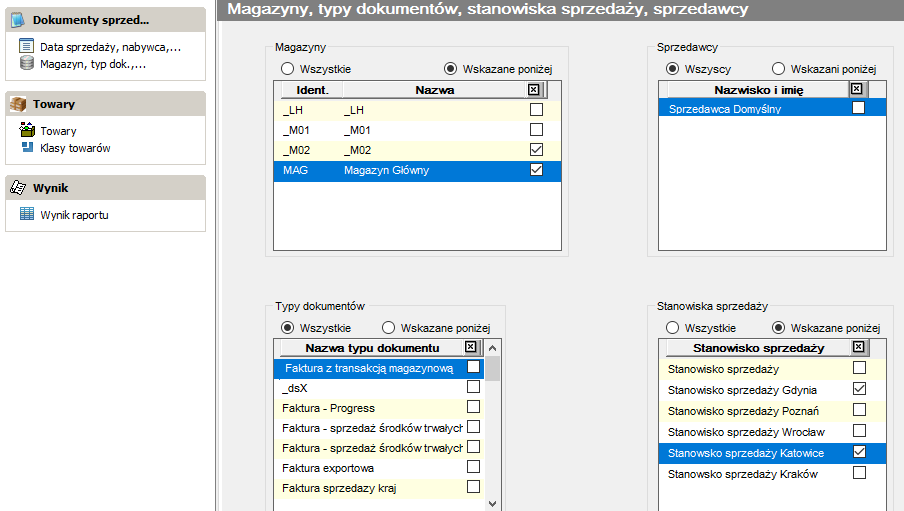
Task: Sort by Nazwisko i imię column header
Action: click(x=758, y=90)
